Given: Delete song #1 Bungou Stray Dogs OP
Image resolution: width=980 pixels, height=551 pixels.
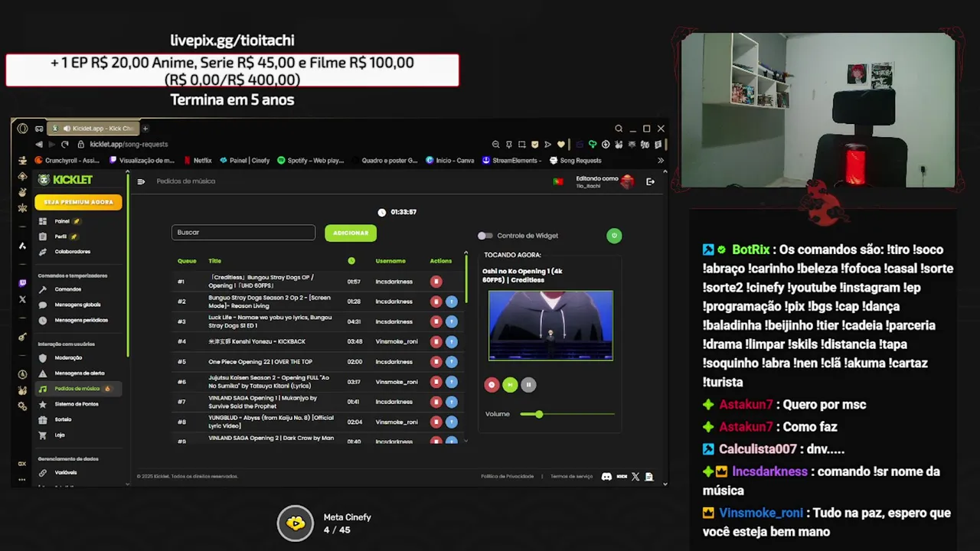Looking at the screenshot, I should (x=436, y=282).
